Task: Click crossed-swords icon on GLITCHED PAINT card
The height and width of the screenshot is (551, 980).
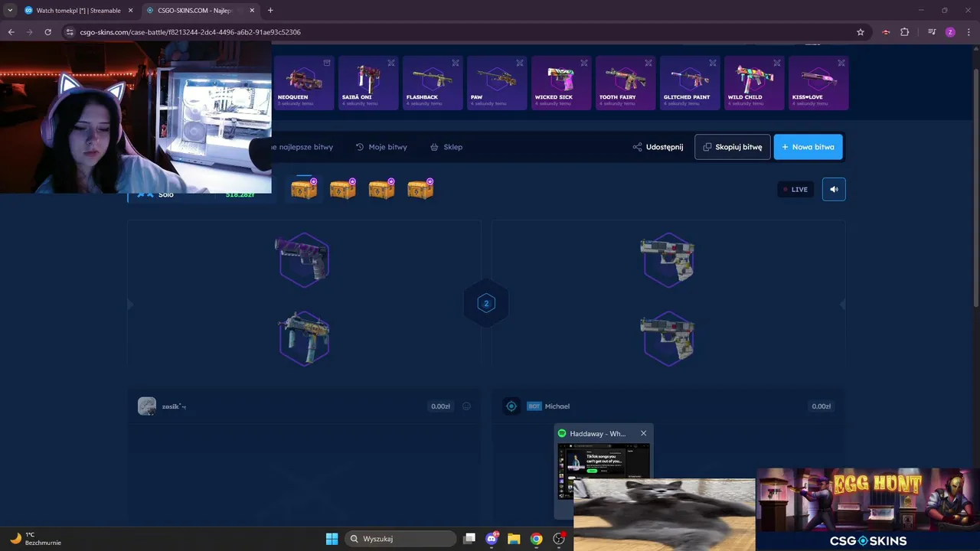Action: pyautogui.click(x=713, y=63)
